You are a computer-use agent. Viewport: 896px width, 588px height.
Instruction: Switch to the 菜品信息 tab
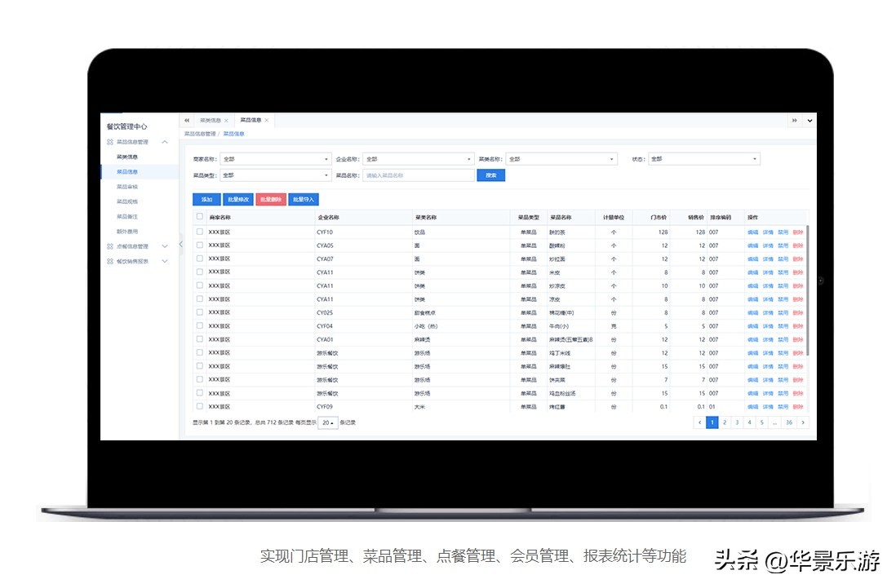[251, 120]
